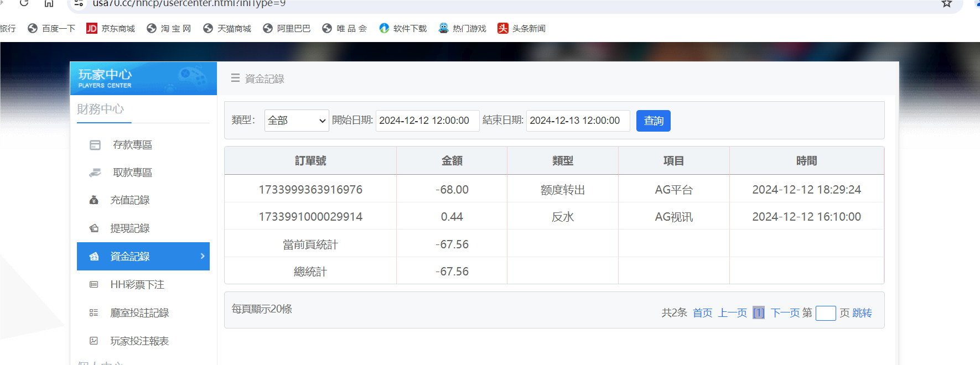Click the 充值記錄 money bag icon
The width and height of the screenshot is (980, 365).
tap(94, 200)
